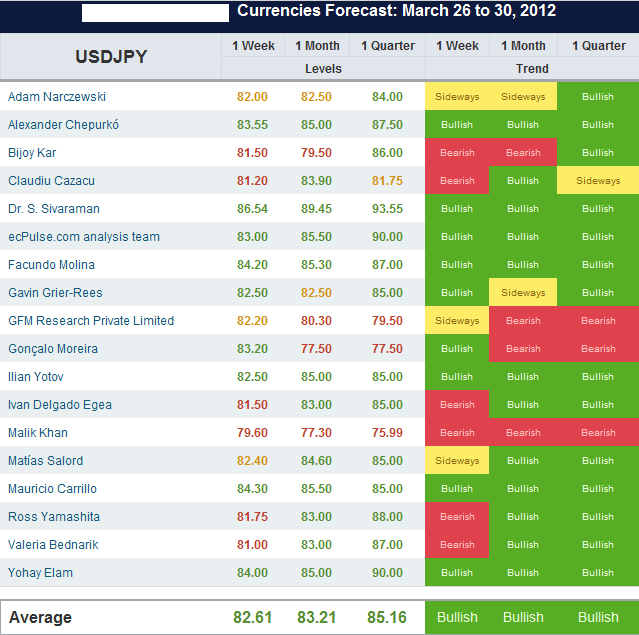The width and height of the screenshot is (639, 635).
Task: Click 1 Quarter column header under Trend
Action: [x=599, y=46]
